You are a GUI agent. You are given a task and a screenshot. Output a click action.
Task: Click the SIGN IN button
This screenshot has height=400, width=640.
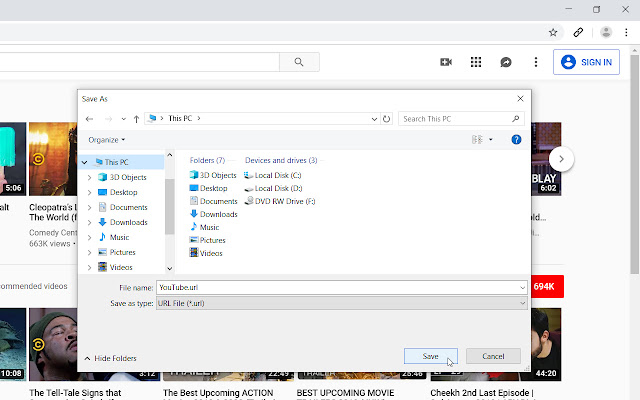[587, 62]
